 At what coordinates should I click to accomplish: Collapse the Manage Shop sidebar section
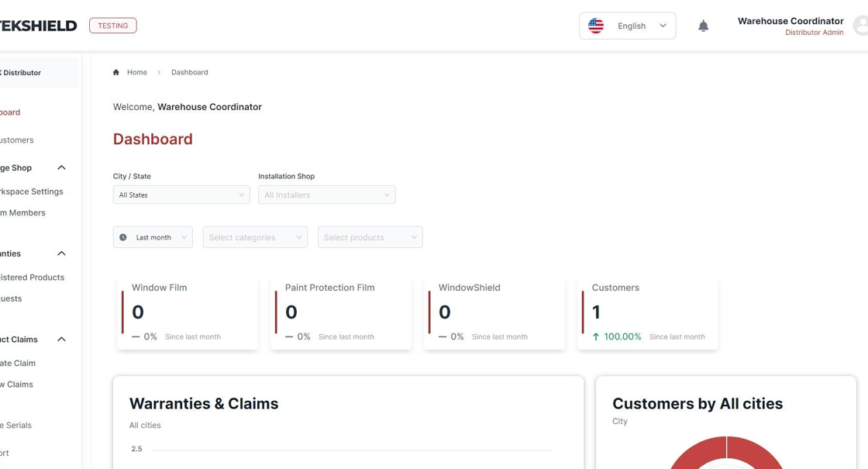61,167
